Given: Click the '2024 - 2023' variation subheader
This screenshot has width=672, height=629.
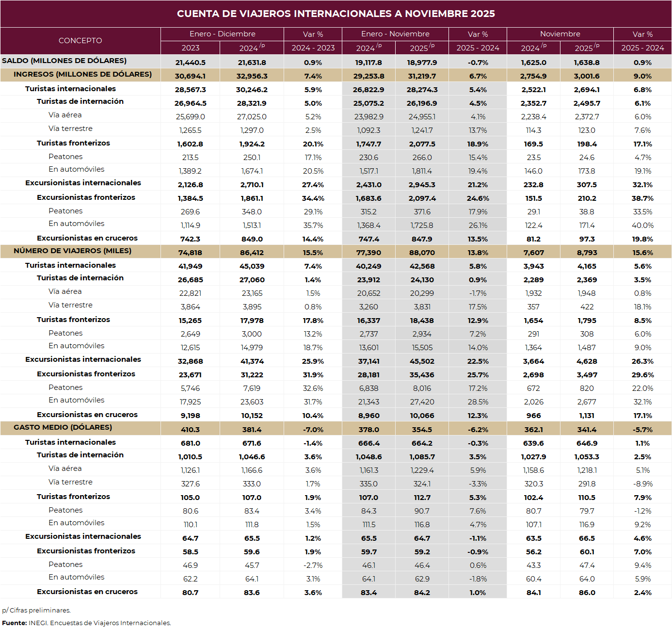Looking at the screenshot, I should coord(313,48).
